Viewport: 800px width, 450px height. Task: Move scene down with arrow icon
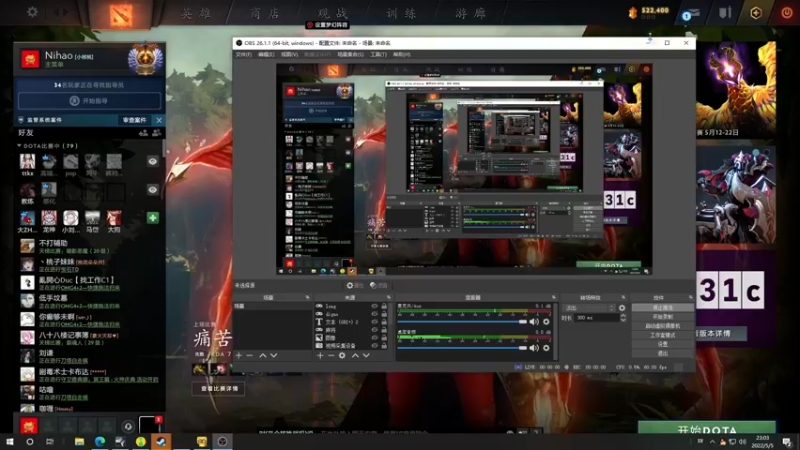[274, 355]
